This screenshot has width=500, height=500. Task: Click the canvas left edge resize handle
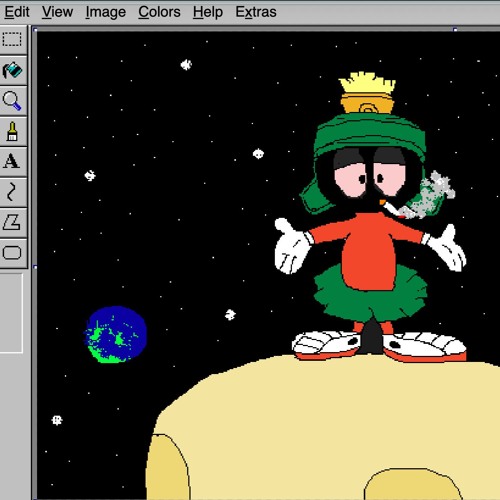pos(35,267)
